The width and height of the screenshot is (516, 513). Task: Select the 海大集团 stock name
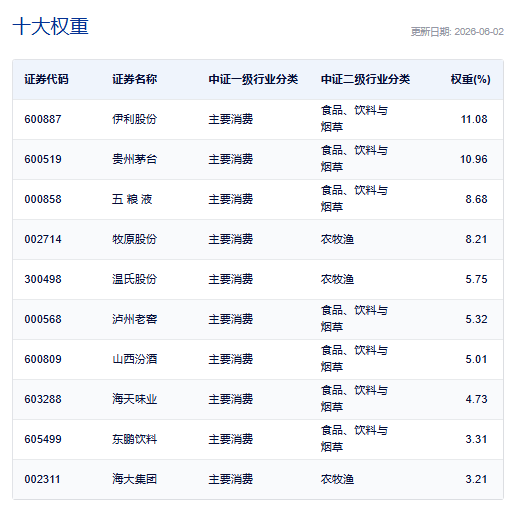point(134,479)
